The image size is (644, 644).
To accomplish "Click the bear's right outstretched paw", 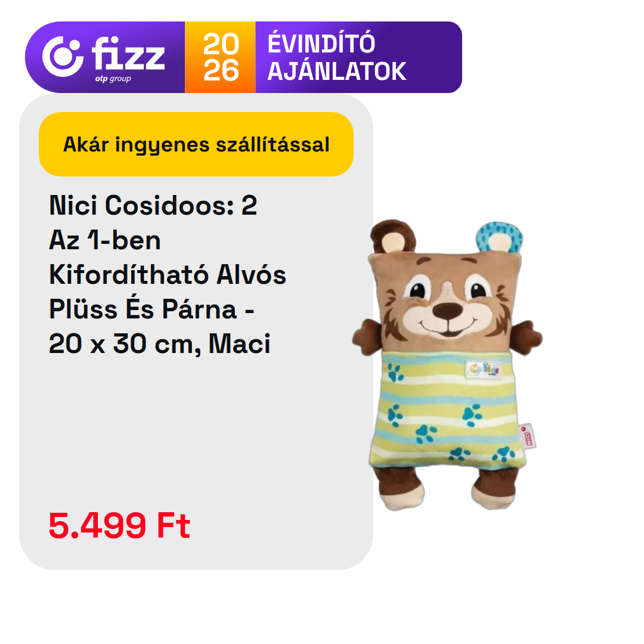I will point(527,338).
